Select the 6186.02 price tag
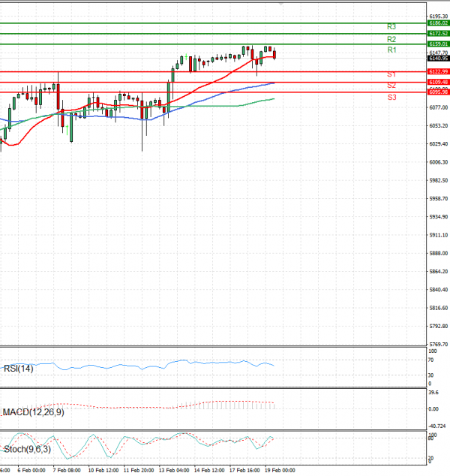This screenshot has width=450, height=476. (439, 23)
